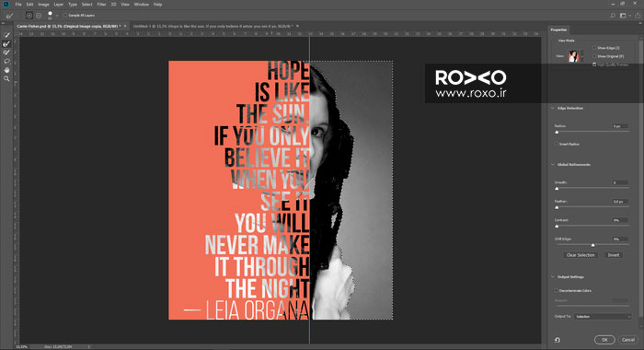
Task: Select the Hand tool
Action: [6, 69]
